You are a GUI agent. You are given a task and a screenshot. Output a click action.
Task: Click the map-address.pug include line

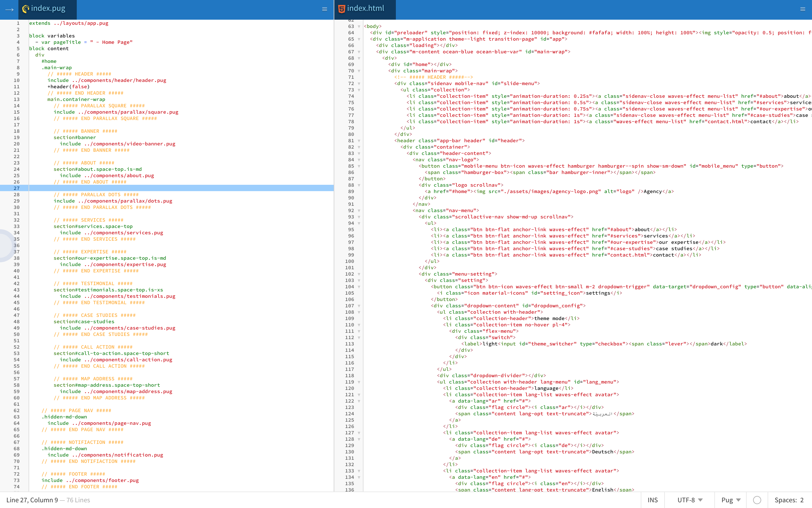(116, 391)
